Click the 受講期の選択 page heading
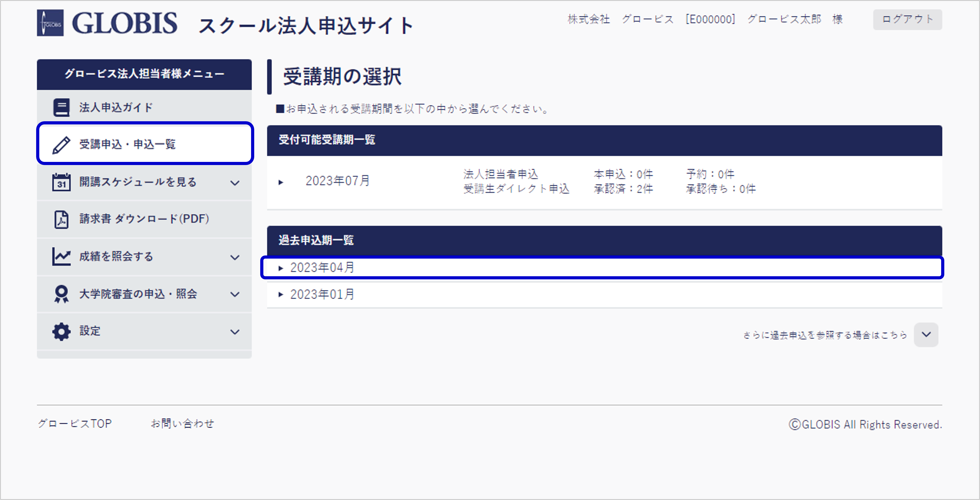Image resolution: width=980 pixels, height=500 pixels. tap(342, 76)
